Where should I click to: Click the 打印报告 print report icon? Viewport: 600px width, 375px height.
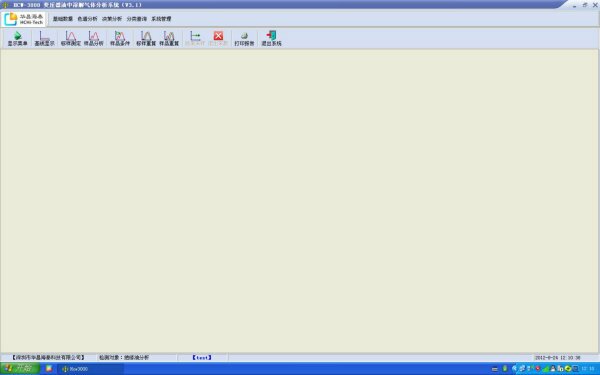pos(244,39)
